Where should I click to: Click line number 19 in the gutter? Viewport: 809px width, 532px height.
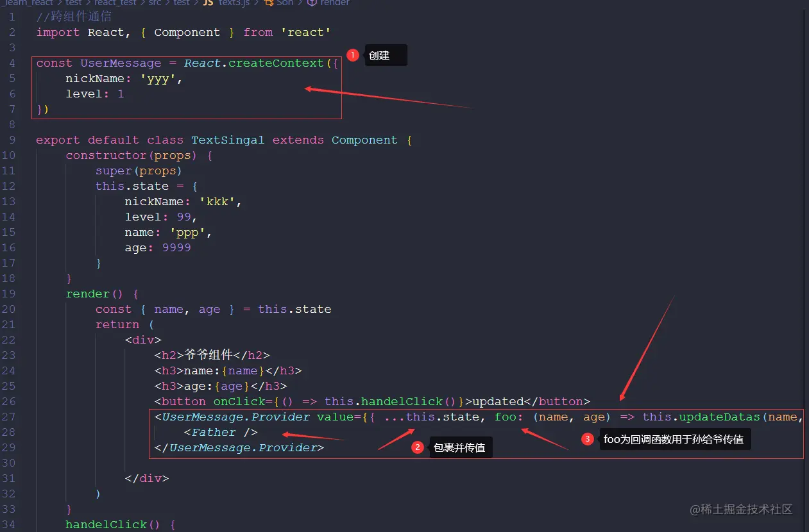(x=9, y=294)
